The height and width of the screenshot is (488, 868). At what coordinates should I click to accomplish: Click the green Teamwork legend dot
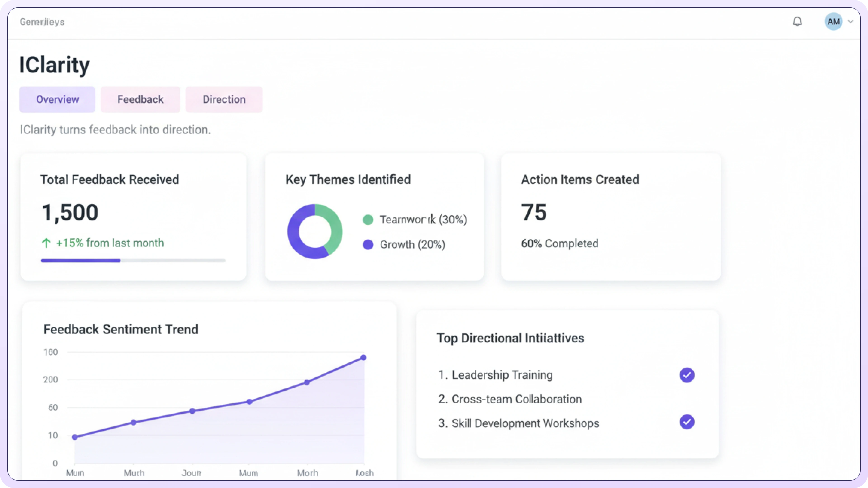tap(368, 220)
